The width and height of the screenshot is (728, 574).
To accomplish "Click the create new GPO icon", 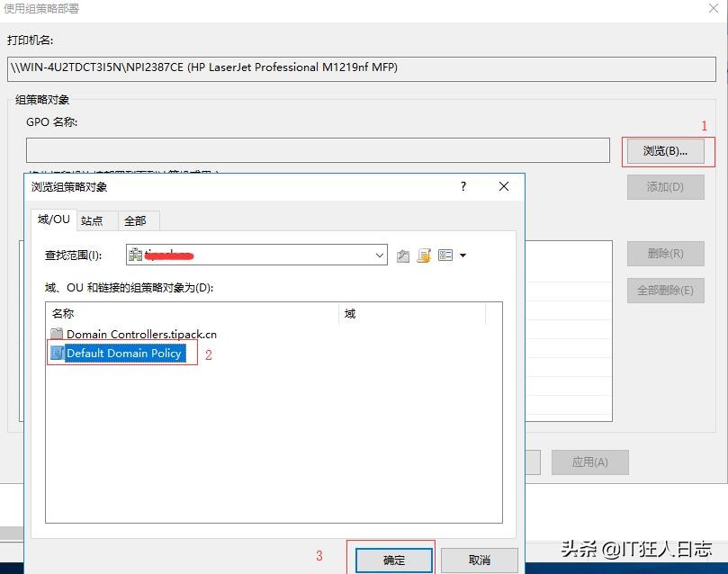I will click(423, 255).
